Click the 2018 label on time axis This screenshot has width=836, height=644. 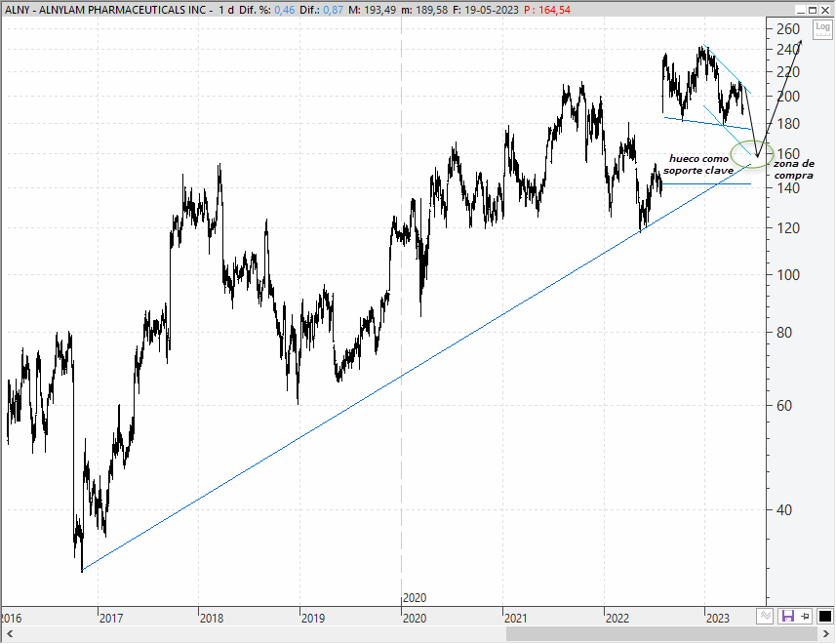(x=212, y=619)
